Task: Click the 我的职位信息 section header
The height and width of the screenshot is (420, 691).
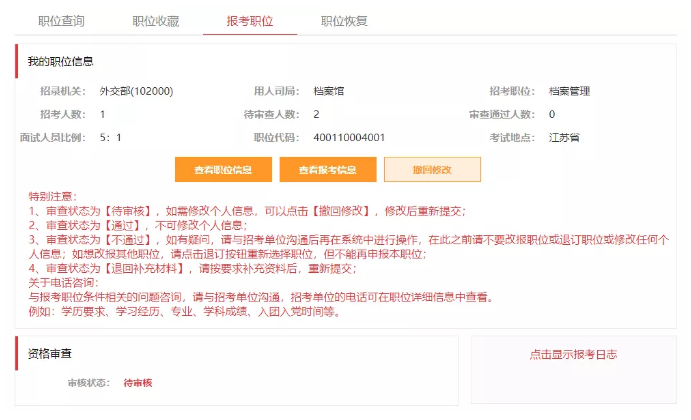Action: (x=60, y=62)
